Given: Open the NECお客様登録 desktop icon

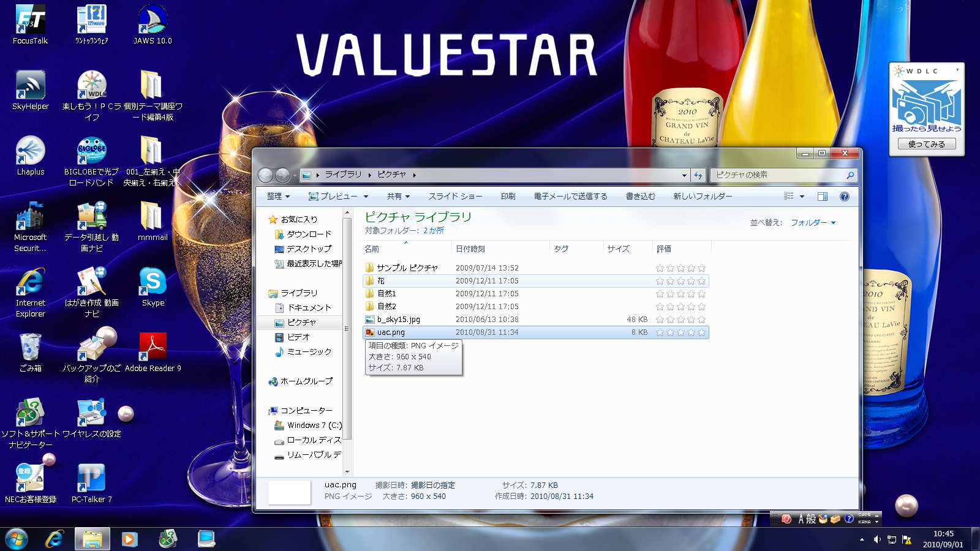Looking at the screenshot, I should click(x=30, y=483).
